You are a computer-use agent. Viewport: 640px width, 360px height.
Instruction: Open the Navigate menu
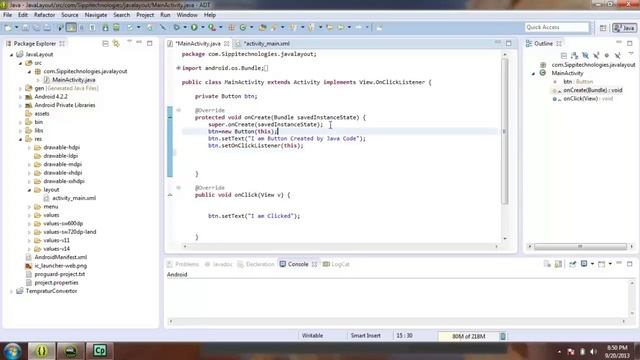point(96,15)
